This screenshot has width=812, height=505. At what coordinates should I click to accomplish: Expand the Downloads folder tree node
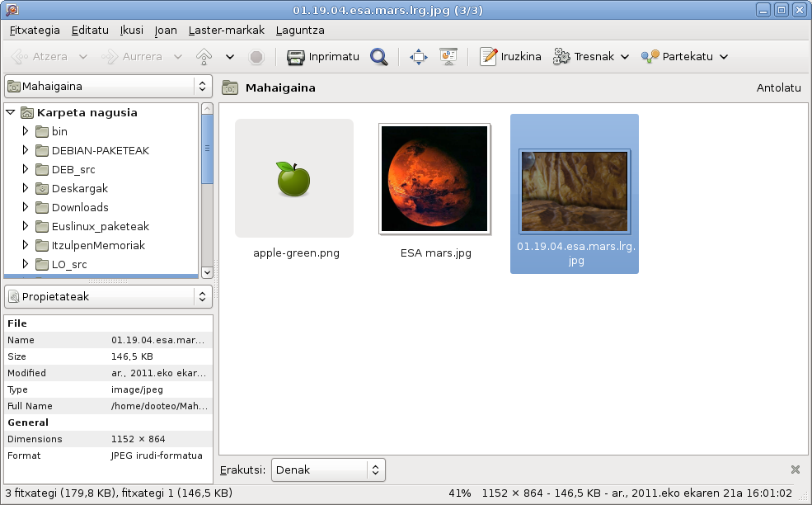click(x=26, y=207)
